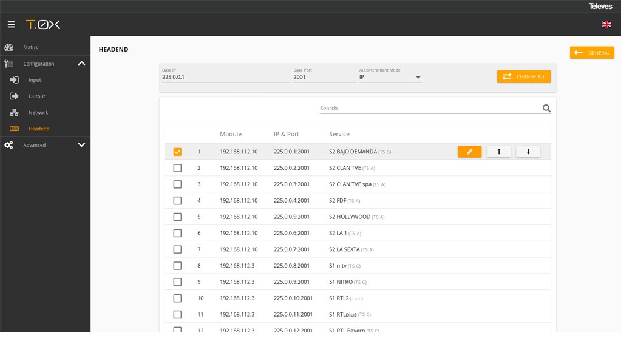This screenshot has width=621, height=364.
Task: Open the Autoincrement Mode dropdown
Action: tap(390, 77)
